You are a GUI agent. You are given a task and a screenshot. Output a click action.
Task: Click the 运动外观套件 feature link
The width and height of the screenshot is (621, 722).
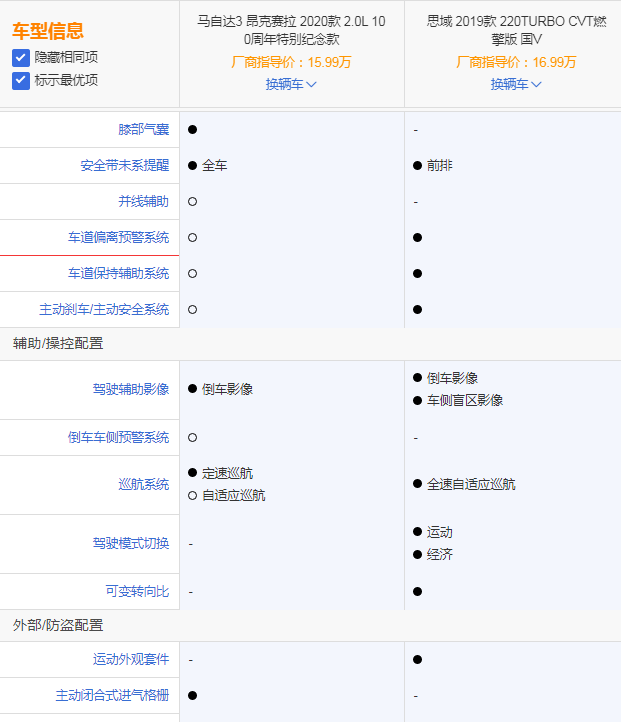tap(130, 660)
